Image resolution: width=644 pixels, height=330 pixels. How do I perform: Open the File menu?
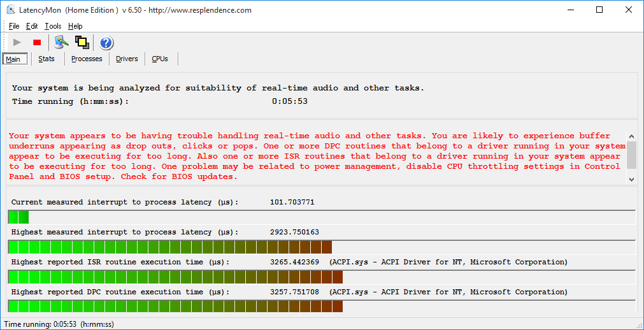(x=14, y=26)
